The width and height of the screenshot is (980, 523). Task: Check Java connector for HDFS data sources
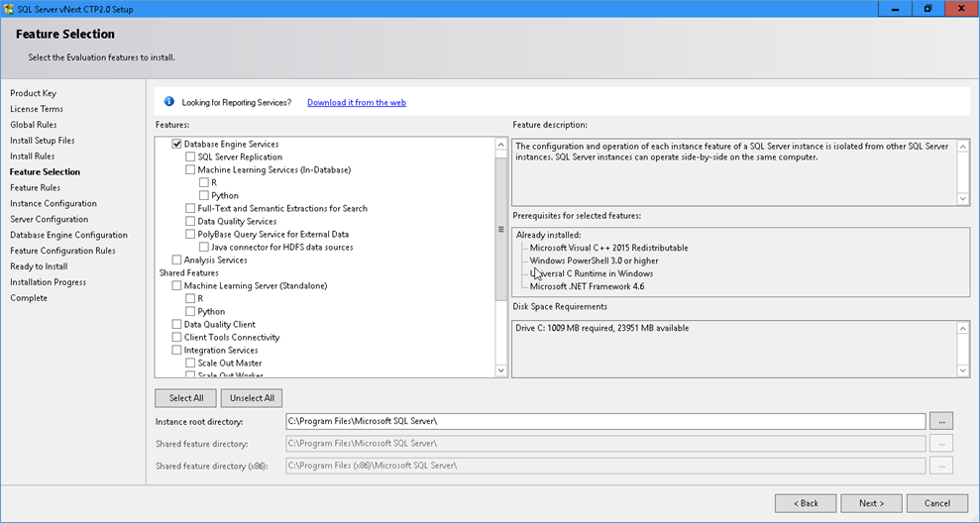coord(204,247)
